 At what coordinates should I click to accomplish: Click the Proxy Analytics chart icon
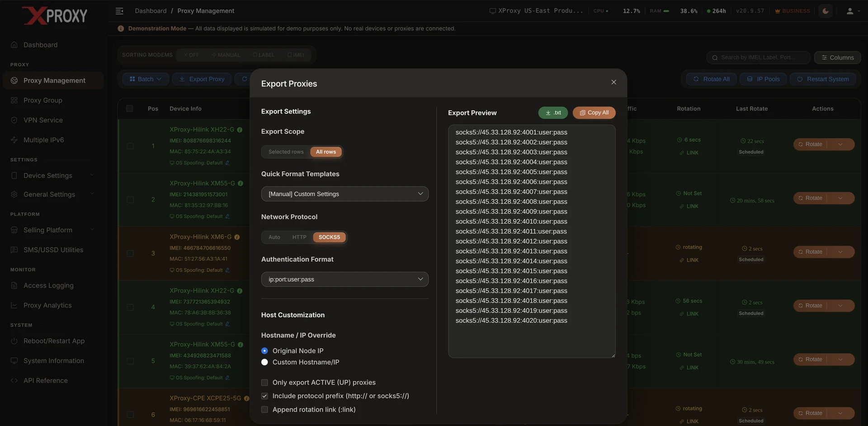coord(14,306)
